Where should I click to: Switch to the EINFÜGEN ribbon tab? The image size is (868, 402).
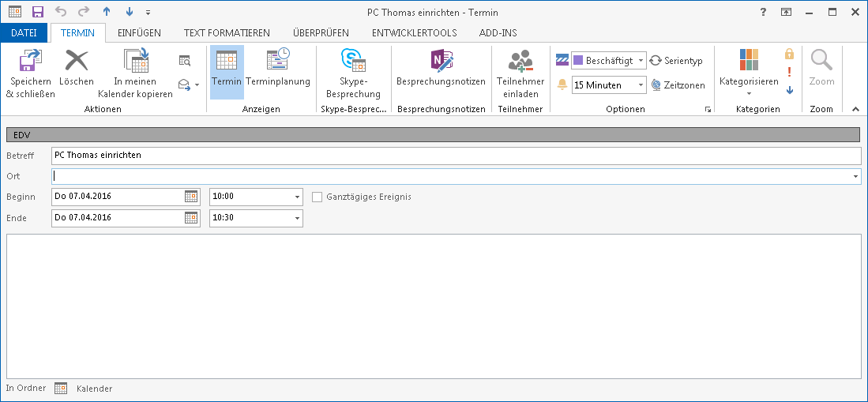139,32
